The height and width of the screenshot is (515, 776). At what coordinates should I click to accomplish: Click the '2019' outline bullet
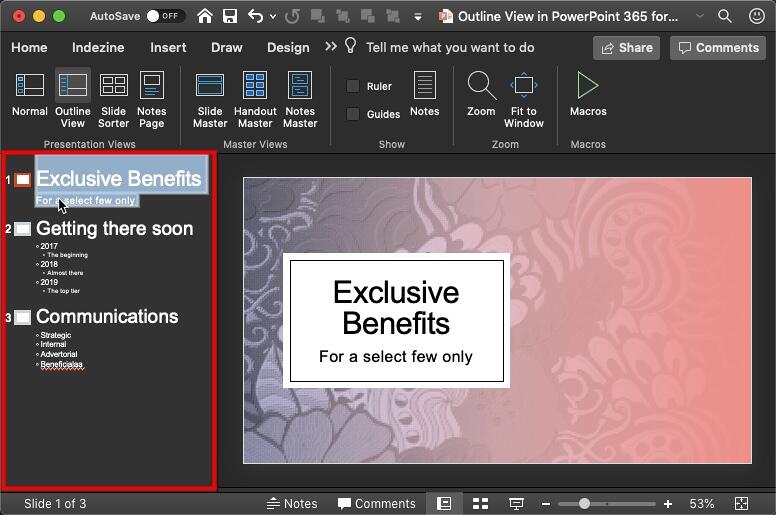pyautogui.click(x=49, y=282)
